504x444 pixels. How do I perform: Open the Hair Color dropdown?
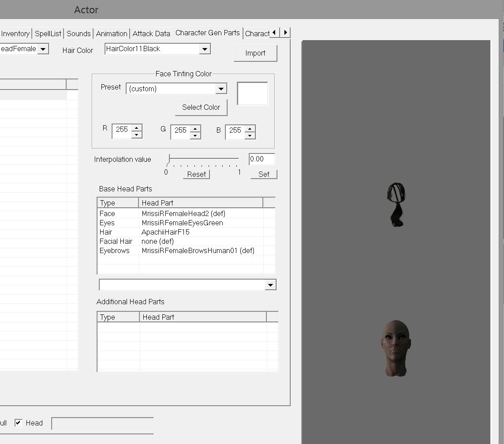coord(204,49)
